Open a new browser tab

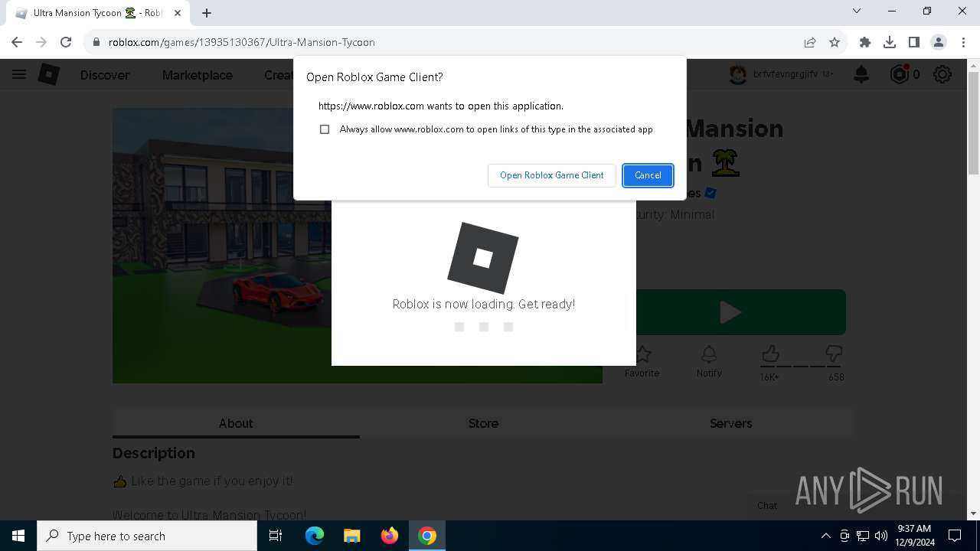[207, 13]
